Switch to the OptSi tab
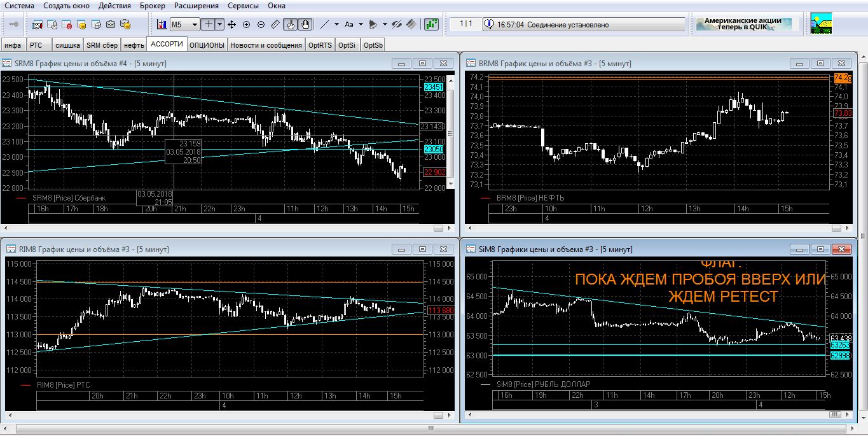This screenshot has width=868, height=436. [x=347, y=45]
